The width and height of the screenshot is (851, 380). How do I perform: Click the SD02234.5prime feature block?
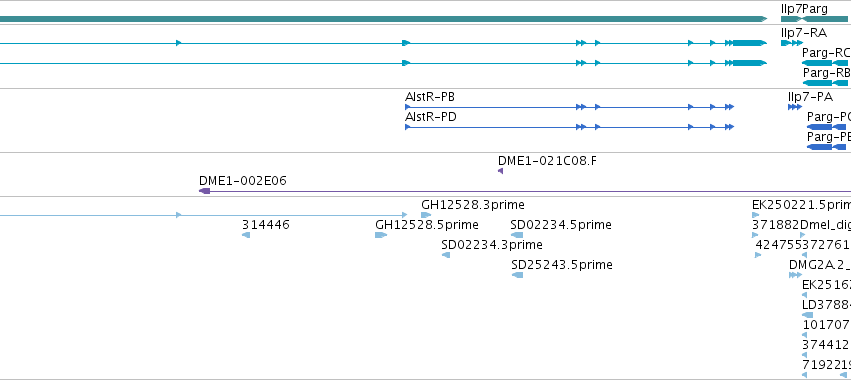(x=517, y=235)
